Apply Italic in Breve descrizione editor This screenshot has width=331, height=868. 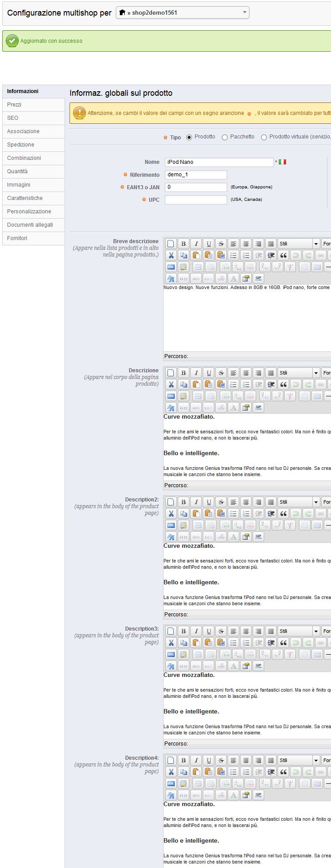[196, 244]
